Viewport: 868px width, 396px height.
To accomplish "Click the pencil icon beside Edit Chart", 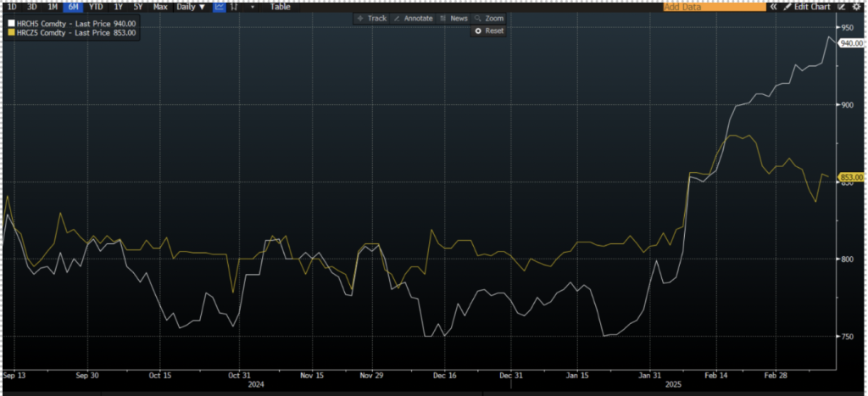I will coord(787,7).
